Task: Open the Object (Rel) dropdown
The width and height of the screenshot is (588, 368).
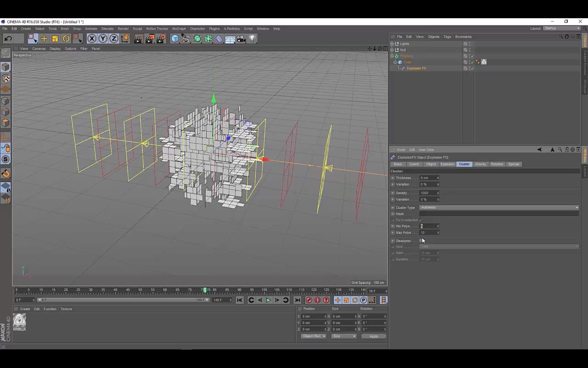Action: [314, 336]
